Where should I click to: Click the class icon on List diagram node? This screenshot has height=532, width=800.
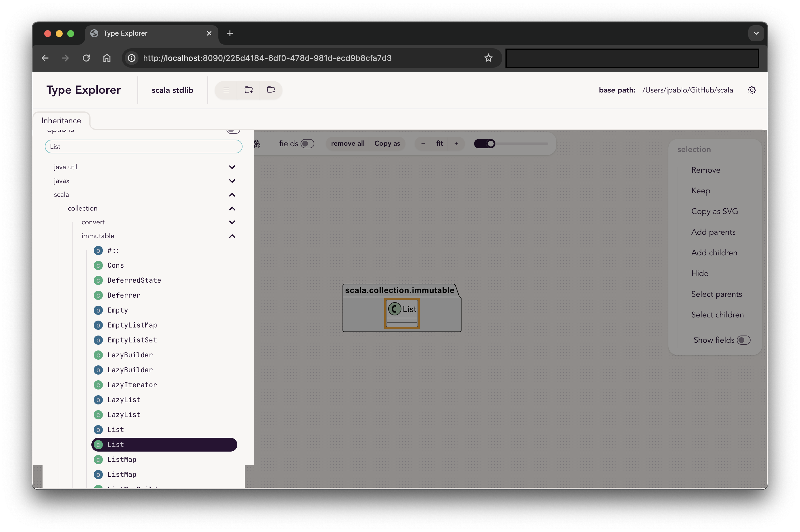395,309
